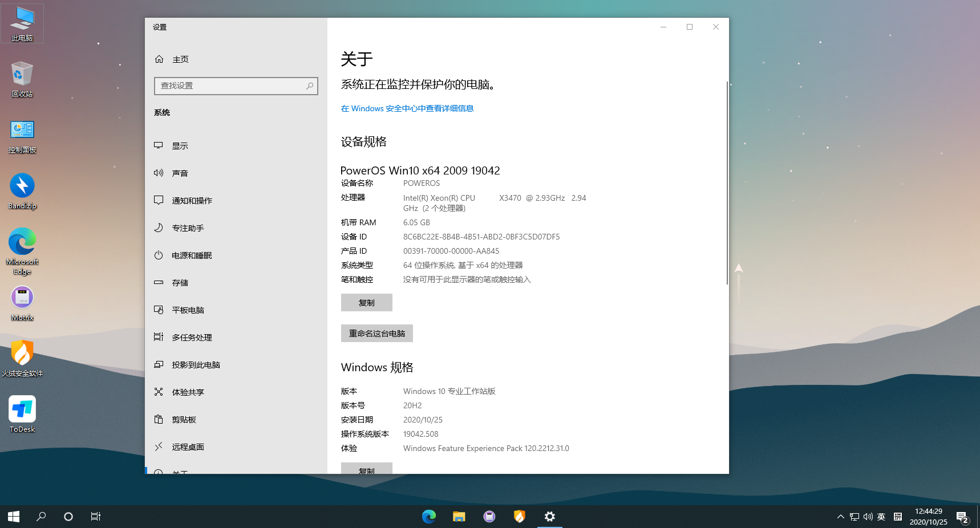Image resolution: width=980 pixels, height=528 pixels.
Task: Open 存储 storage icon
Action: coord(159,283)
